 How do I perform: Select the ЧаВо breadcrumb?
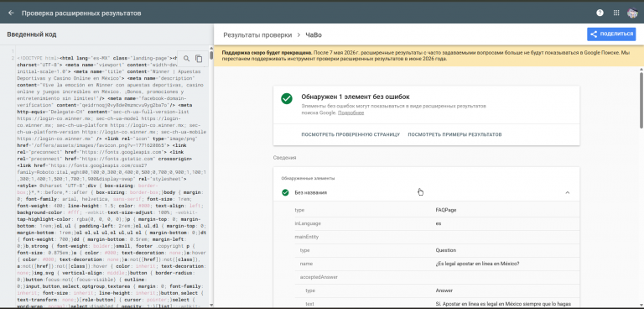(x=314, y=35)
